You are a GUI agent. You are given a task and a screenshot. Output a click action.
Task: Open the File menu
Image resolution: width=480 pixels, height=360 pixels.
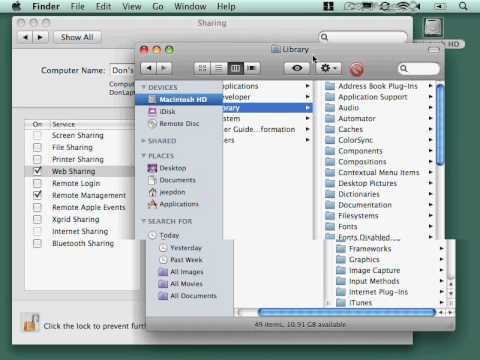[x=78, y=6]
